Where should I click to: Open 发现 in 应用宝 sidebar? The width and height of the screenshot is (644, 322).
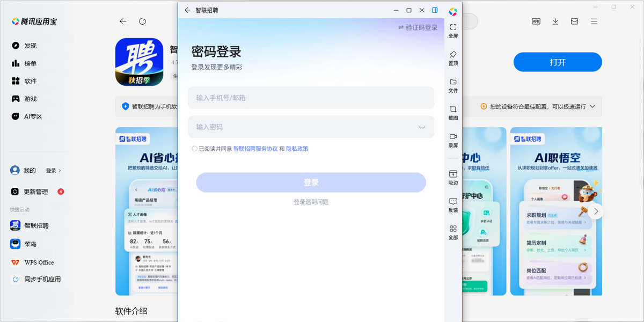click(25, 46)
